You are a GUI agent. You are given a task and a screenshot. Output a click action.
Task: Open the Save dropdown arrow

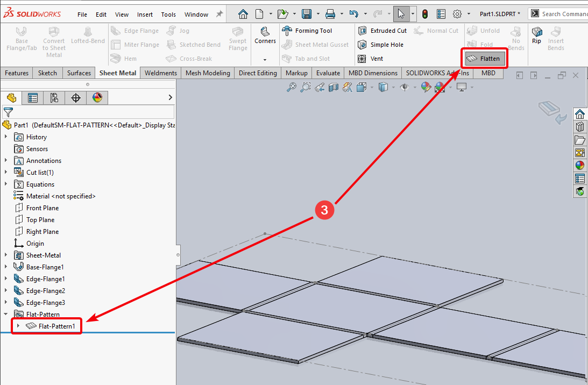317,14
